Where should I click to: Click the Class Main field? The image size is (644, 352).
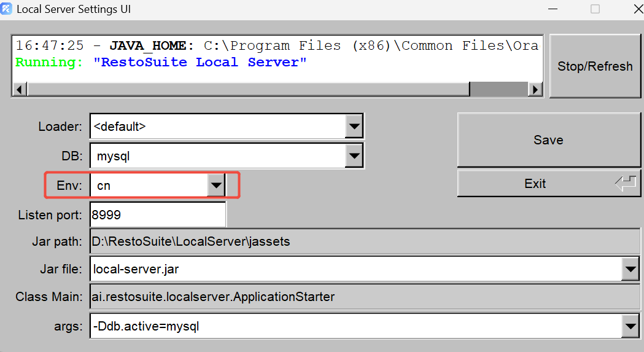(365, 297)
